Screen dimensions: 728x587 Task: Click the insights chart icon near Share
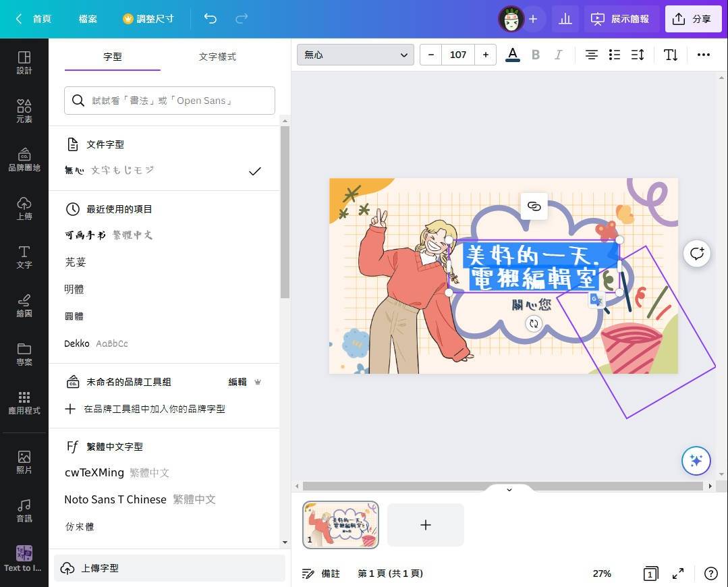[565, 19]
